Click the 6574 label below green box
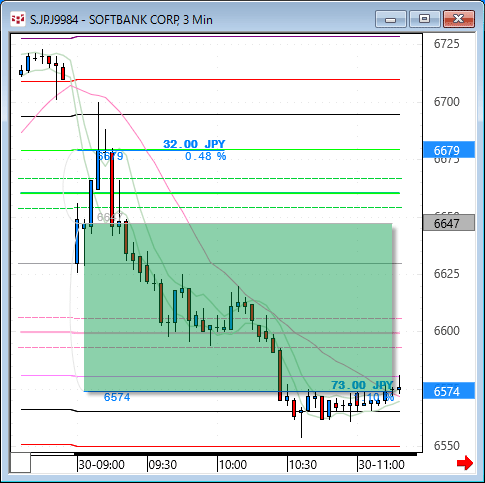485x483 pixels. pyautogui.click(x=117, y=397)
